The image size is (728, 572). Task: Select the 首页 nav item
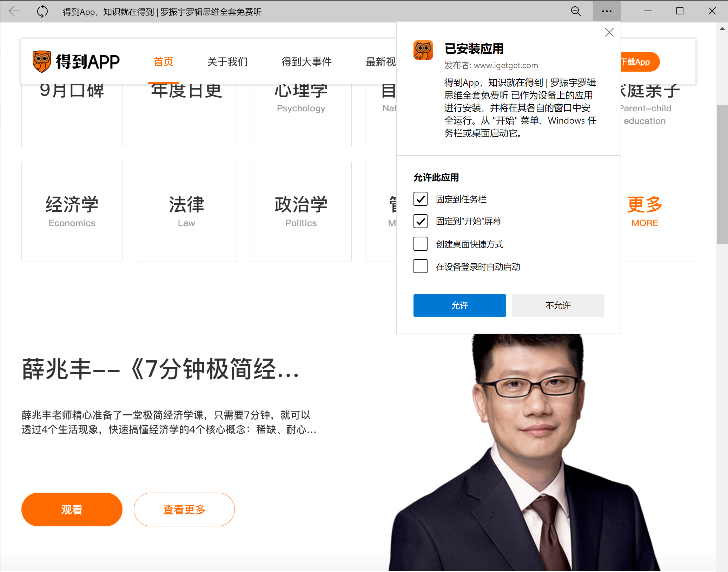click(x=163, y=62)
